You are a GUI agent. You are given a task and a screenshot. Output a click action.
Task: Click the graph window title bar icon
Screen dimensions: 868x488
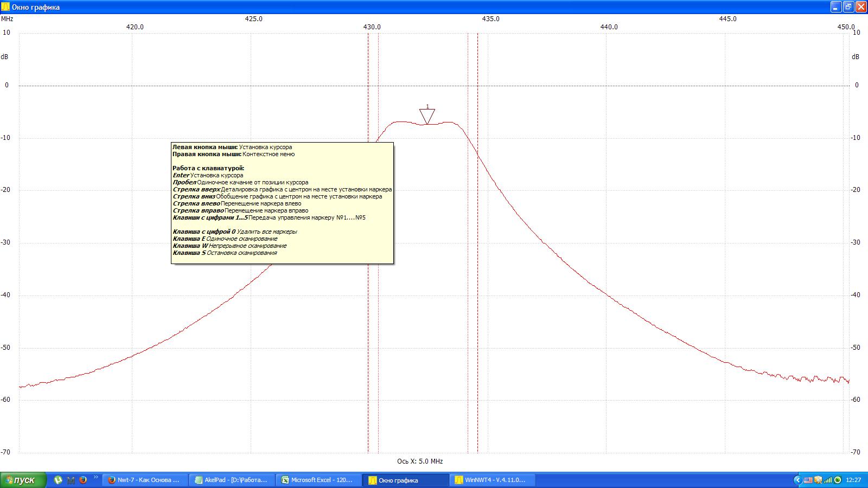click(6, 7)
